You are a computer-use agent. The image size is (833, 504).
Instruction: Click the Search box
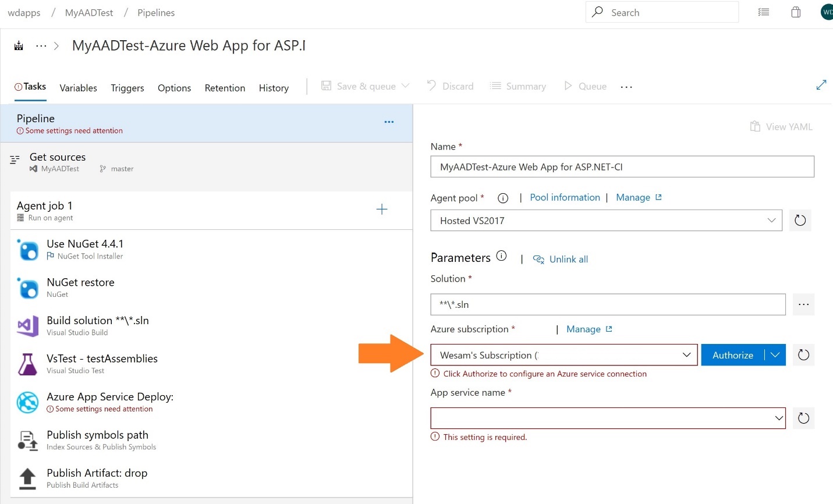click(662, 12)
